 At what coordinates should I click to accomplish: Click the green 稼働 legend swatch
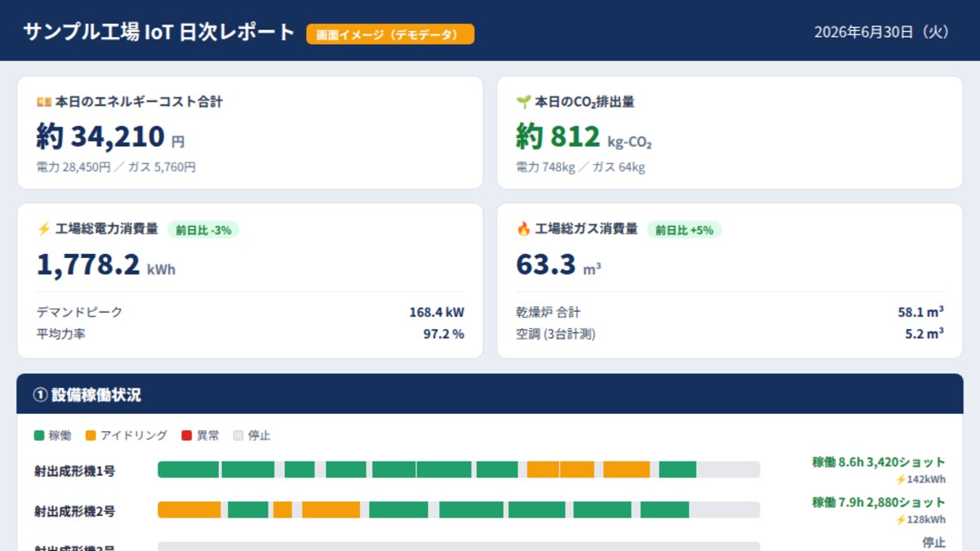pos(38,436)
